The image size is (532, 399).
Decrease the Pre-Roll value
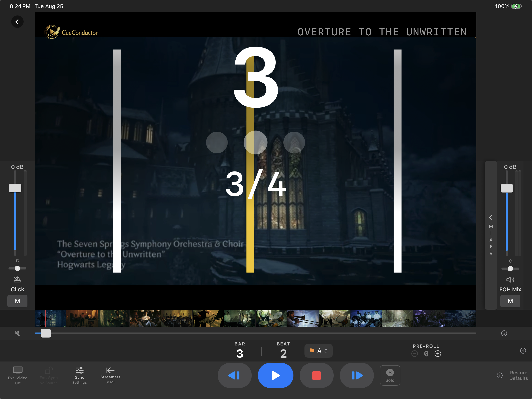click(415, 354)
